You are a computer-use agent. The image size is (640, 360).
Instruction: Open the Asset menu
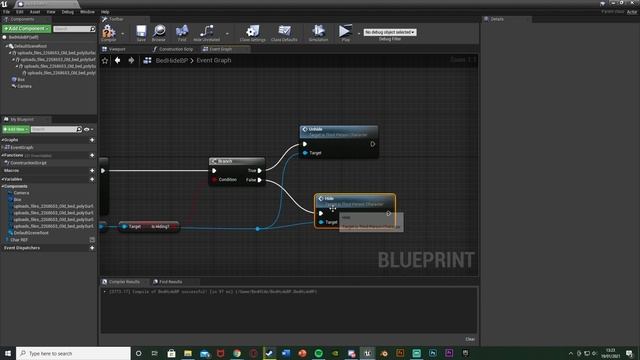click(x=35, y=12)
